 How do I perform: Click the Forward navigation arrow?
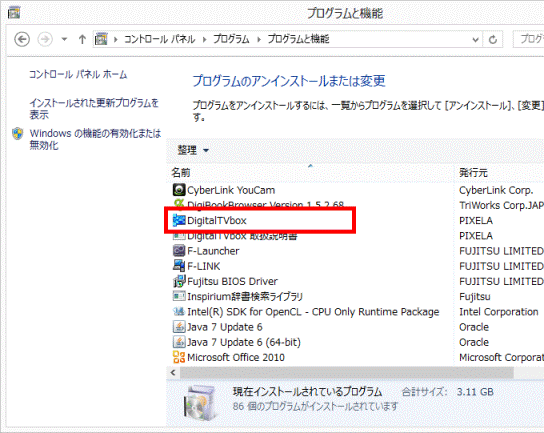[45, 39]
